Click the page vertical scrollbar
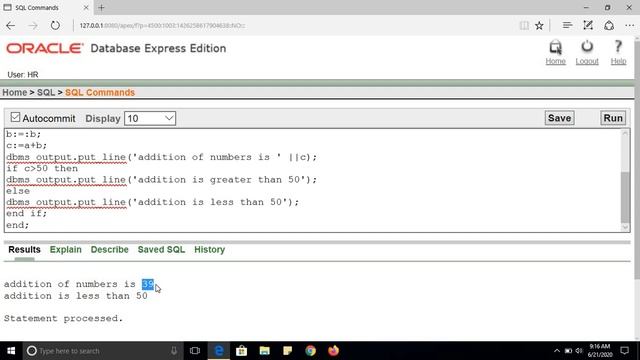The height and width of the screenshot is (360, 640). pos(637,159)
